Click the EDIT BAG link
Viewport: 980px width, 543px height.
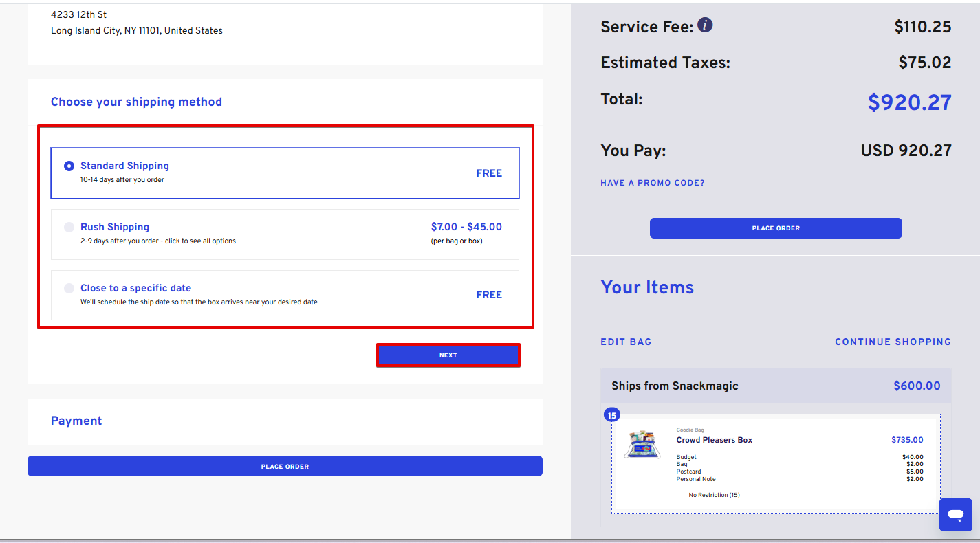tap(626, 342)
